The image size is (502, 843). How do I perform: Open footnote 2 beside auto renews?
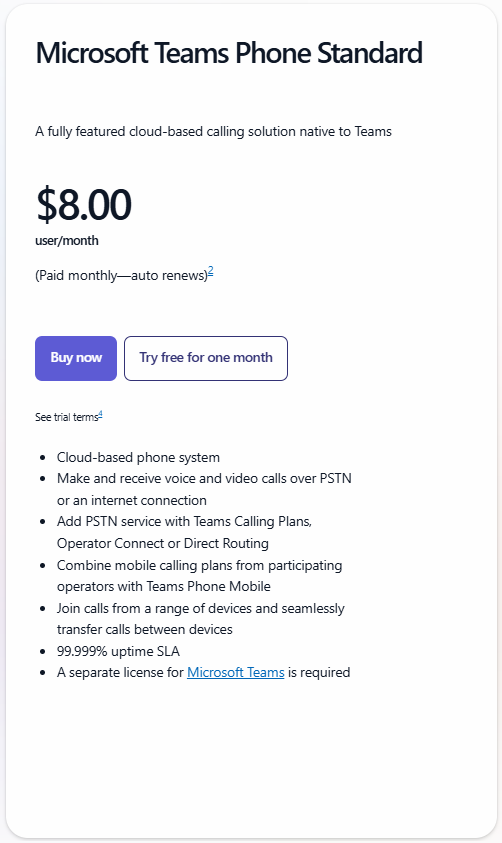click(211, 271)
